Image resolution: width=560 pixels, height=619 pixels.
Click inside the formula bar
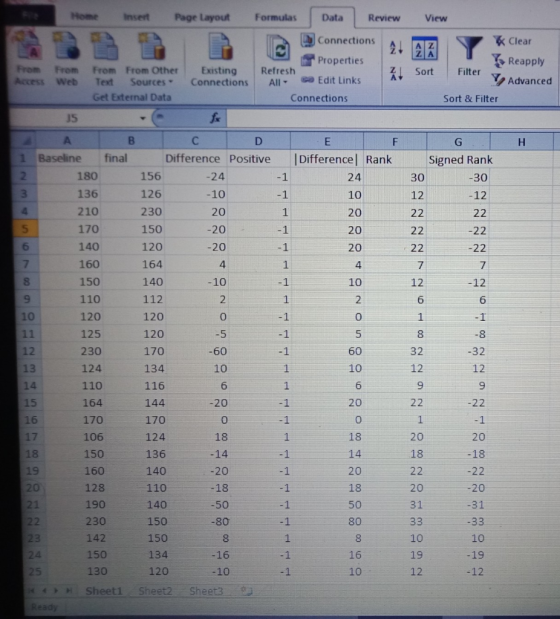pyautogui.click(x=391, y=118)
